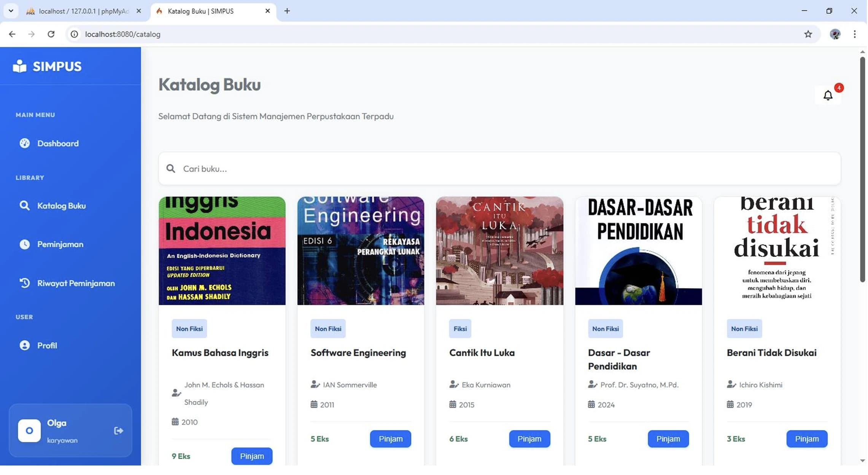Screen dimensions: 868x475
Task: View site information icon
Action: [x=75, y=34]
